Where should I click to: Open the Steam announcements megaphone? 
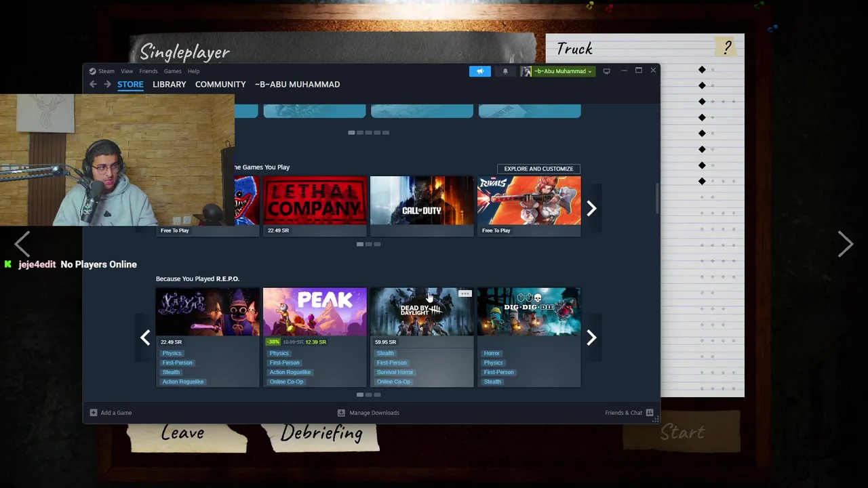[x=479, y=71]
